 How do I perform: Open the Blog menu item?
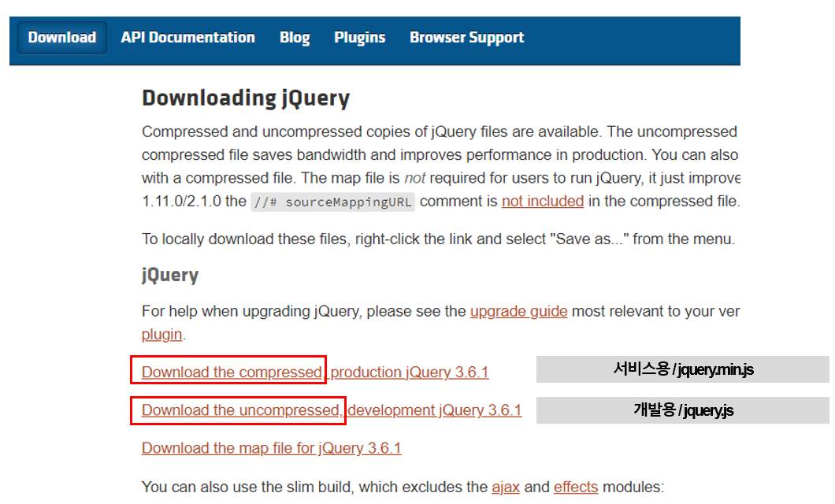[x=295, y=38]
